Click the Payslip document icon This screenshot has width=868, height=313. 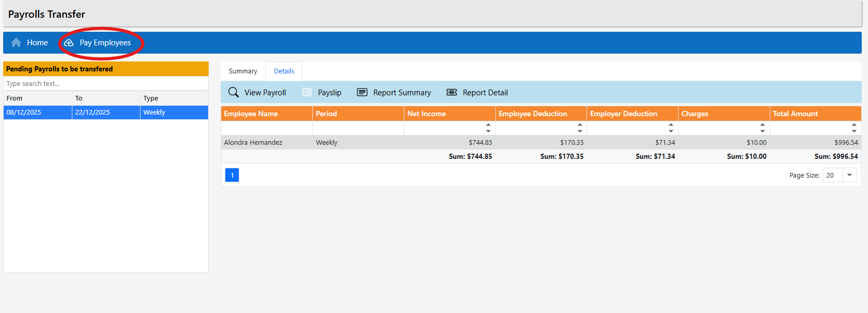click(x=307, y=92)
